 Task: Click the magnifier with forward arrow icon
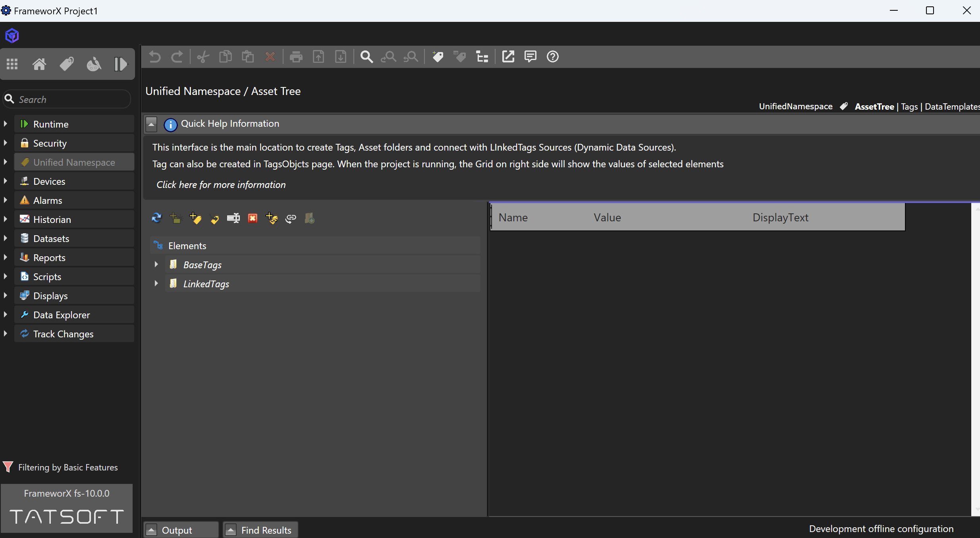tap(389, 57)
